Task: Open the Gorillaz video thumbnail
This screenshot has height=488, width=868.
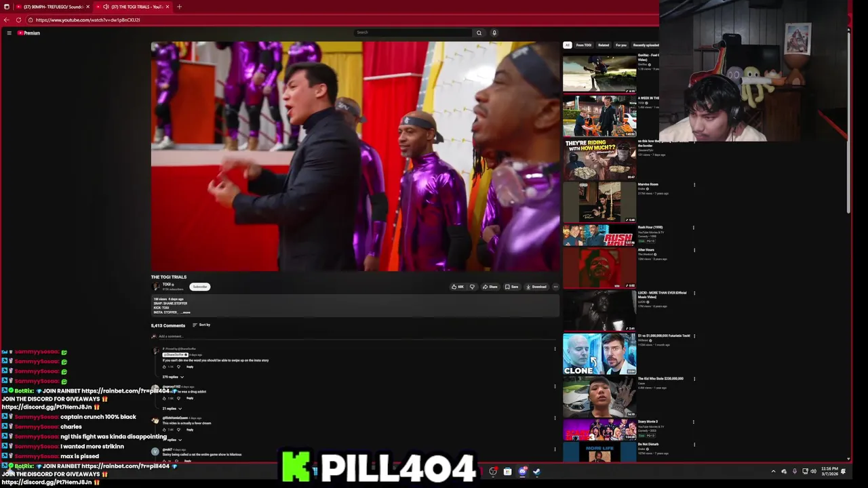Action: click(x=599, y=73)
